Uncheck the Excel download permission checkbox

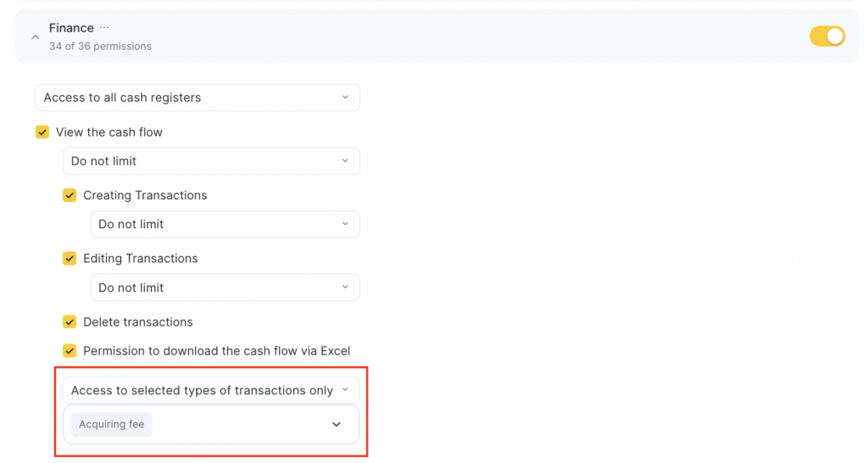(x=70, y=351)
